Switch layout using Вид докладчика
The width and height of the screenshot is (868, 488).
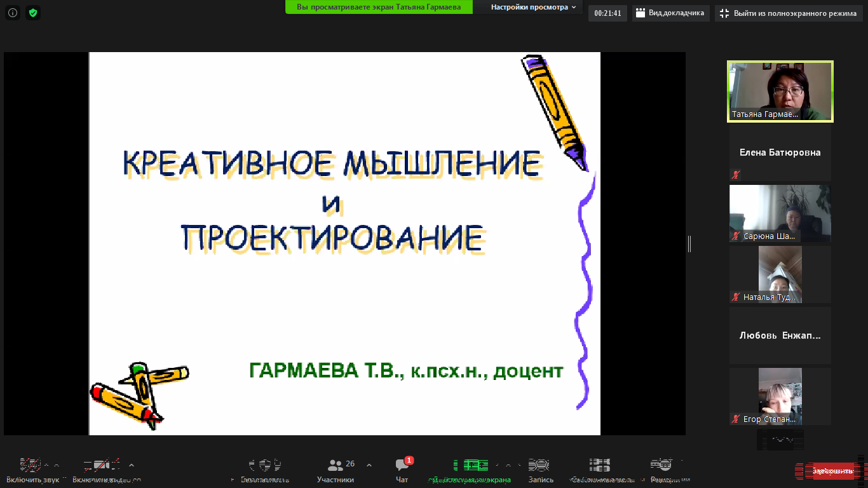click(670, 13)
